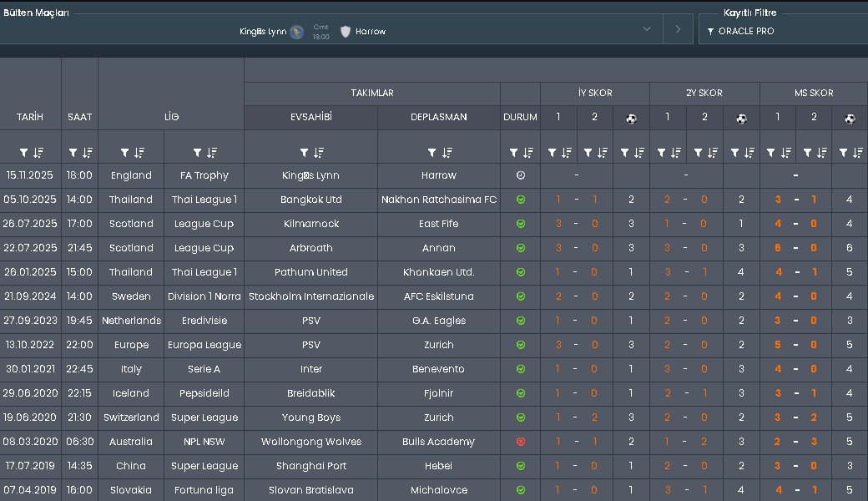This screenshot has width=868, height=501.
Task: Click green status icon for Kilmarnock row
Action: [520, 225]
